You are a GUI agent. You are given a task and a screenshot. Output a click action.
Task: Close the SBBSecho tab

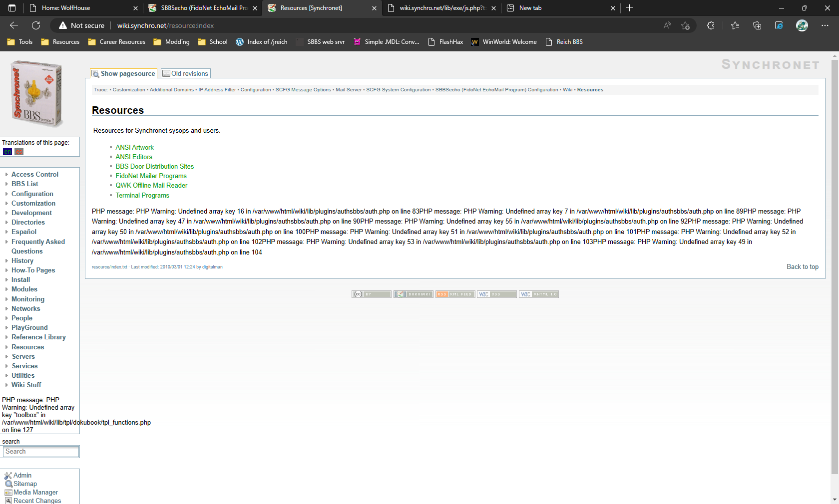(x=255, y=8)
